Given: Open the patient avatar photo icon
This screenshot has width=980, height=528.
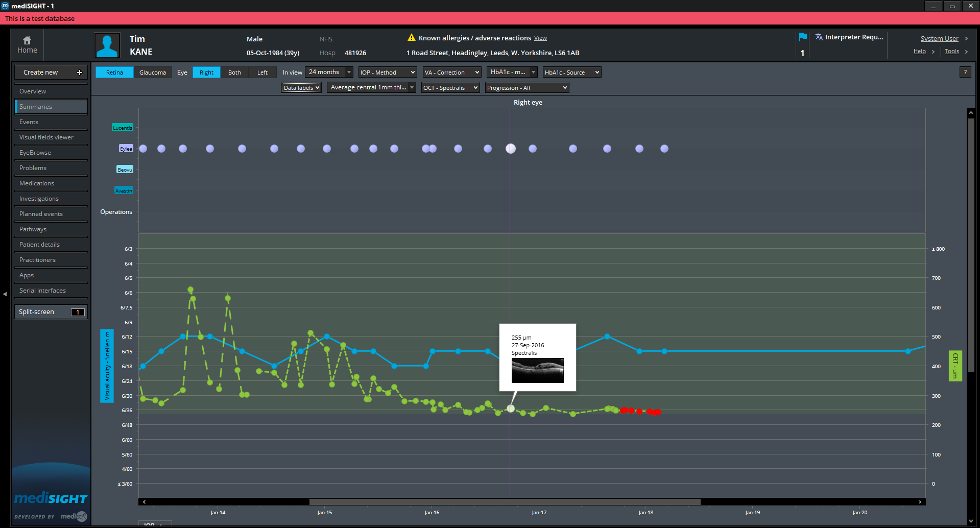Looking at the screenshot, I should (x=107, y=45).
